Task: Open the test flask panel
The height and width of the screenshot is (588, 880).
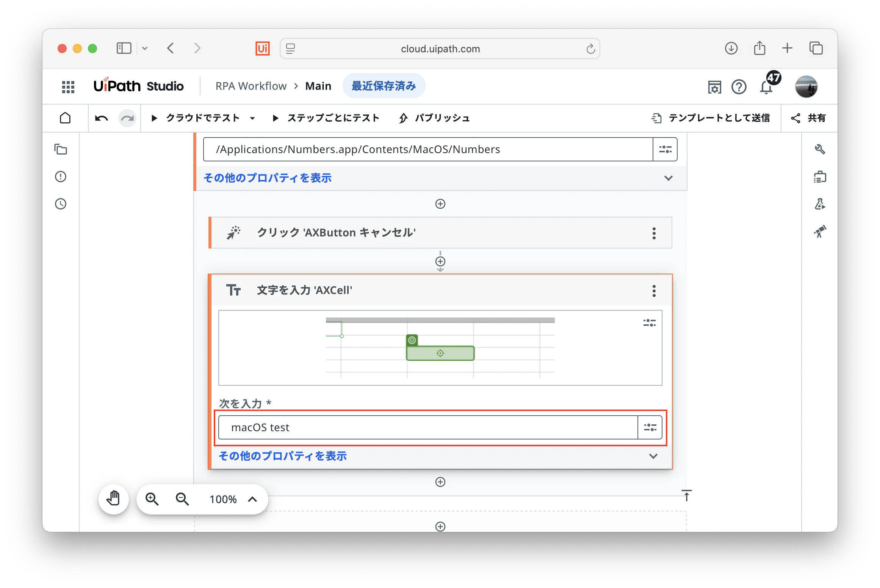Action: pos(820,204)
